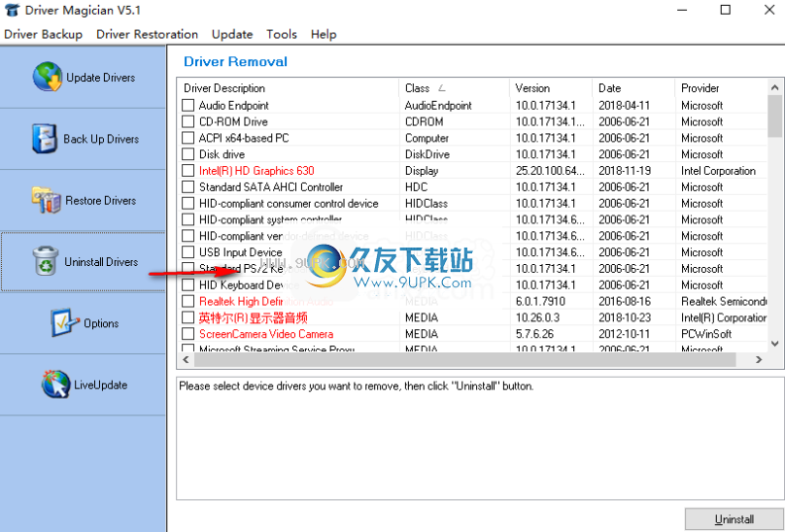Check HID-compliant consumer control device checkbox
785x532 pixels.
click(188, 203)
